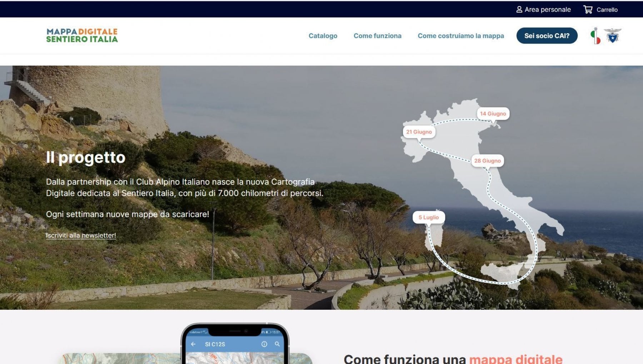
Task: Tap the info icon in phone mockup
Action: point(264,344)
